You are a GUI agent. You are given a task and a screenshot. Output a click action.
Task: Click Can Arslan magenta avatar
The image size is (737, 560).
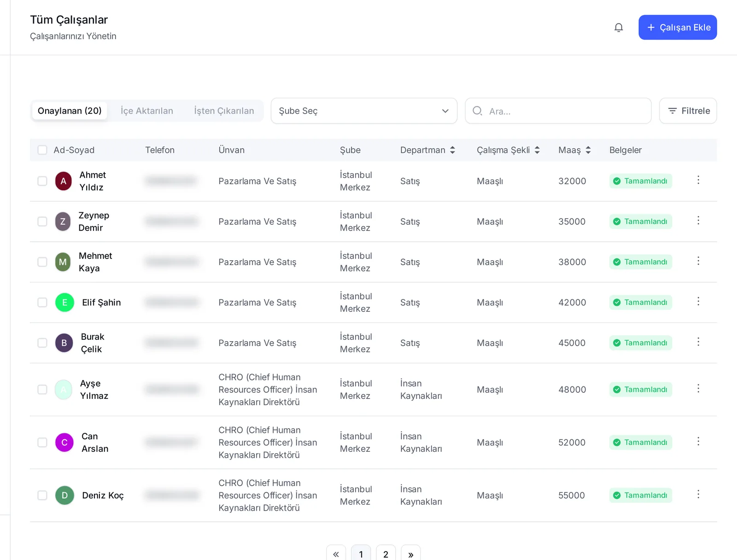pos(64,443)
